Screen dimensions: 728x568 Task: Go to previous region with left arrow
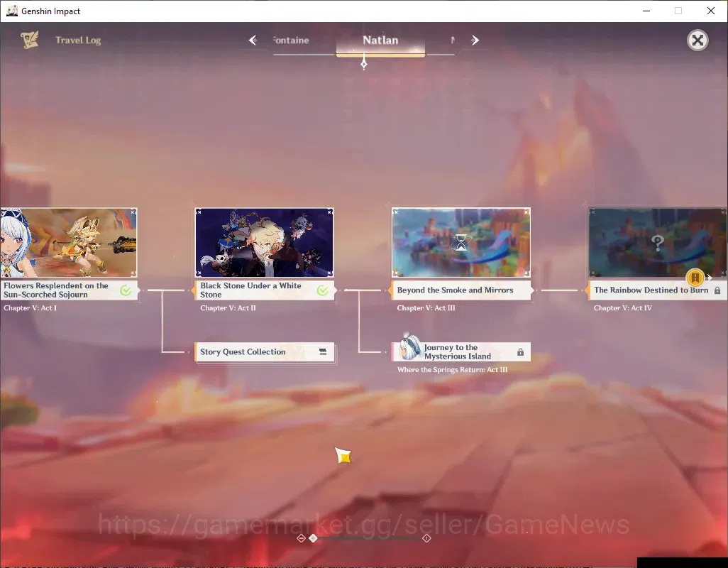tap(253, 40)
